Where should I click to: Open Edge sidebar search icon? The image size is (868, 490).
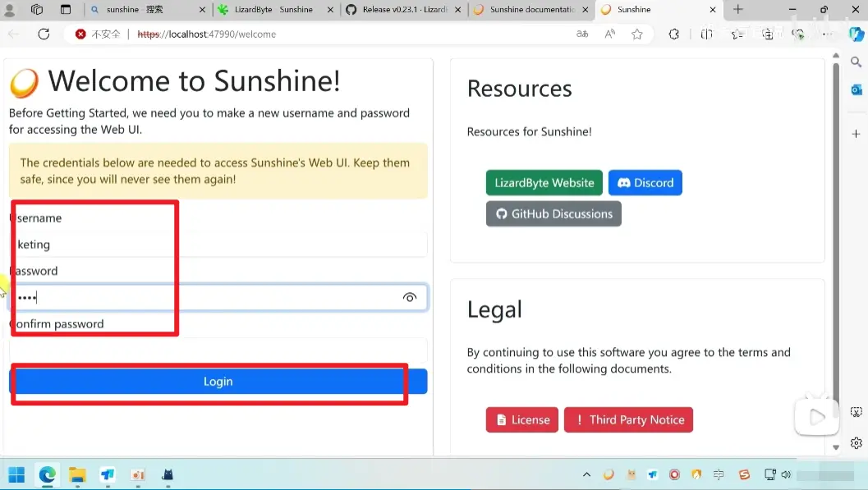pos(856,62)
